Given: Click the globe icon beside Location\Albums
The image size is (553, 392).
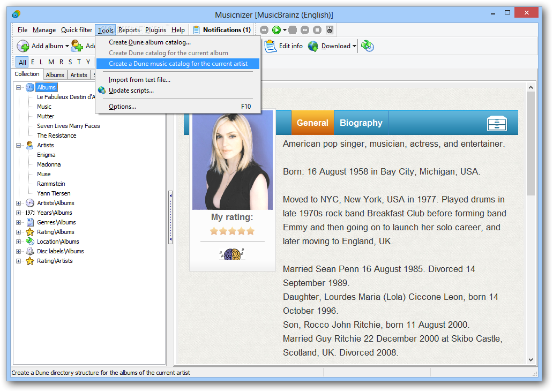Looking at the screenshot, I should 30,242.
